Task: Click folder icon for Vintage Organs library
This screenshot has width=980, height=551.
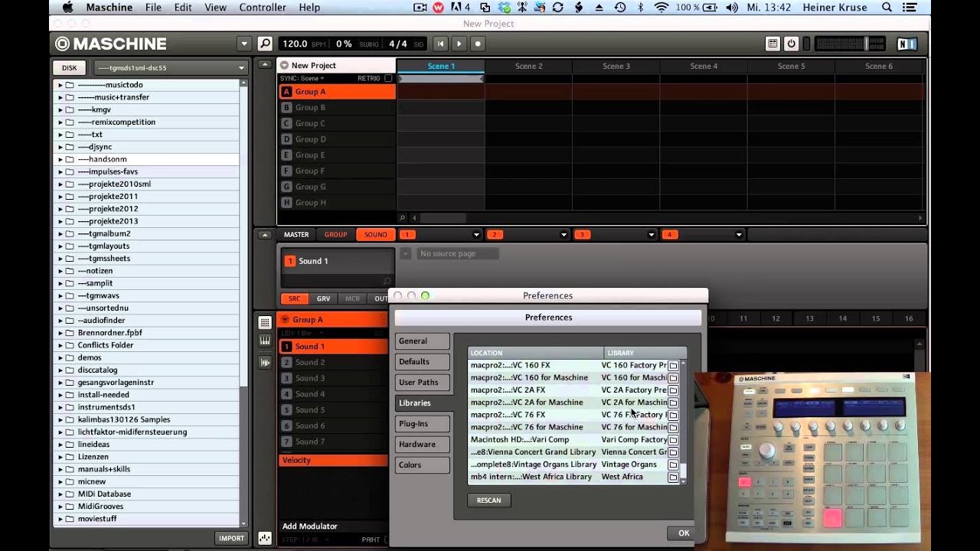Action: [673, 465]
